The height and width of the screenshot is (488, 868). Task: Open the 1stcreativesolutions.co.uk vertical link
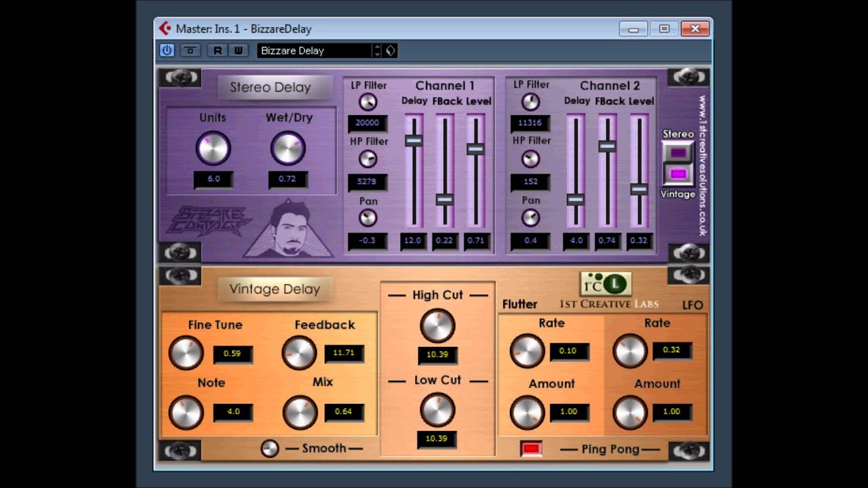pos(702,165)
